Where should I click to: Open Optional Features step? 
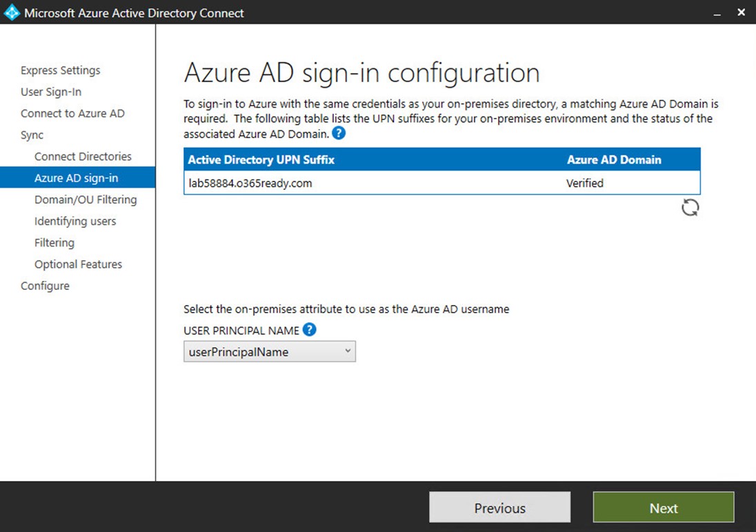[78, 264]
